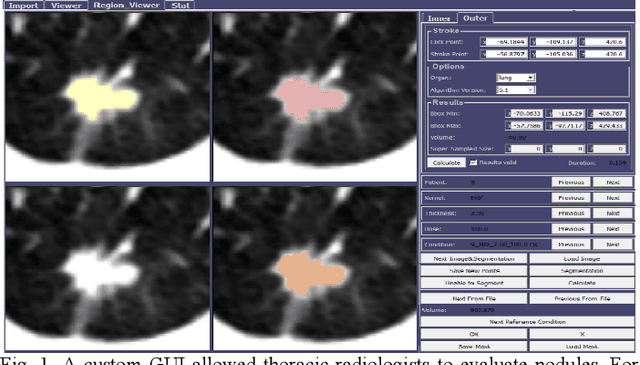This screenshot has width=640, height=365.
Task: Click Save New Points button
Action: 474,271
